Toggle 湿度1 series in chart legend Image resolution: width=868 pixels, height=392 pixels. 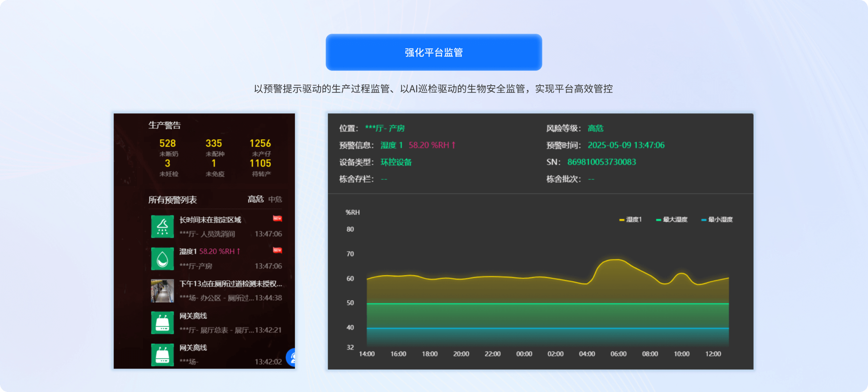click(x=631, y=219)
